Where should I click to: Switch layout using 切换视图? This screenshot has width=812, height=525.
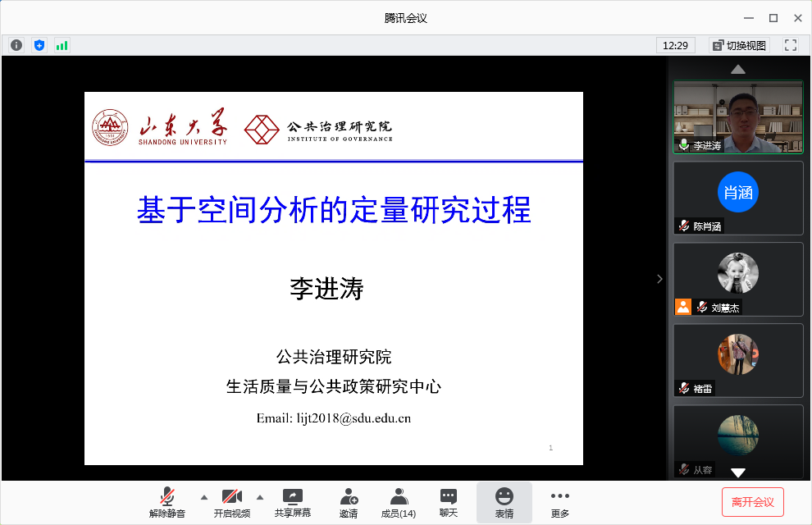[739, 45]
